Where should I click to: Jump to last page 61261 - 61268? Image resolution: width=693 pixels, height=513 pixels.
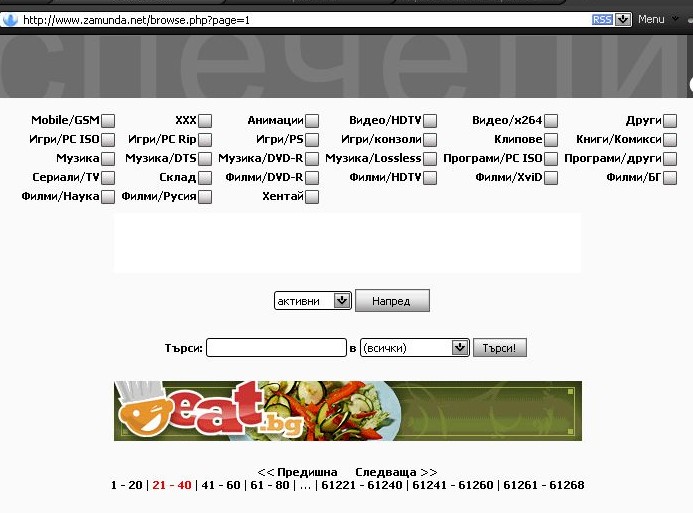(544, 485)
